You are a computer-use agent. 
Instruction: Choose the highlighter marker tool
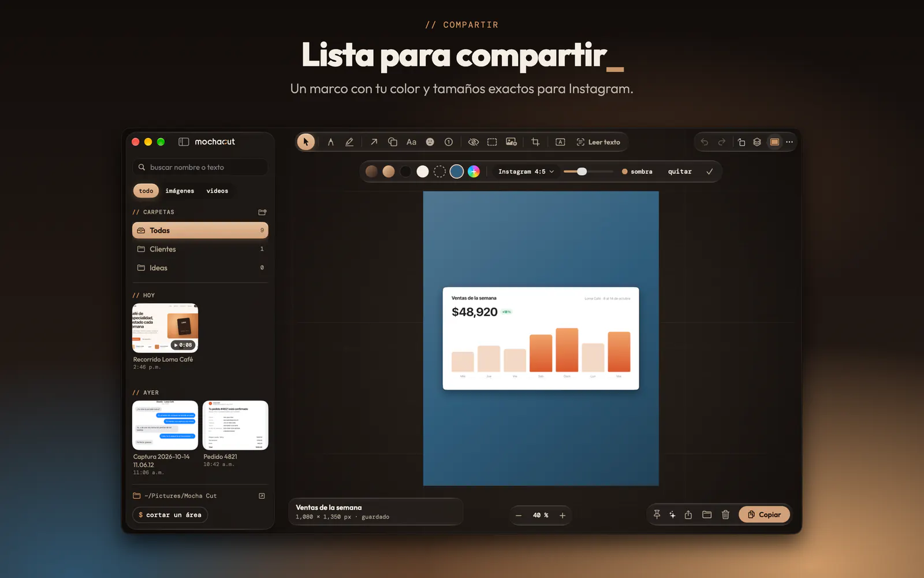tap(349, 142)
